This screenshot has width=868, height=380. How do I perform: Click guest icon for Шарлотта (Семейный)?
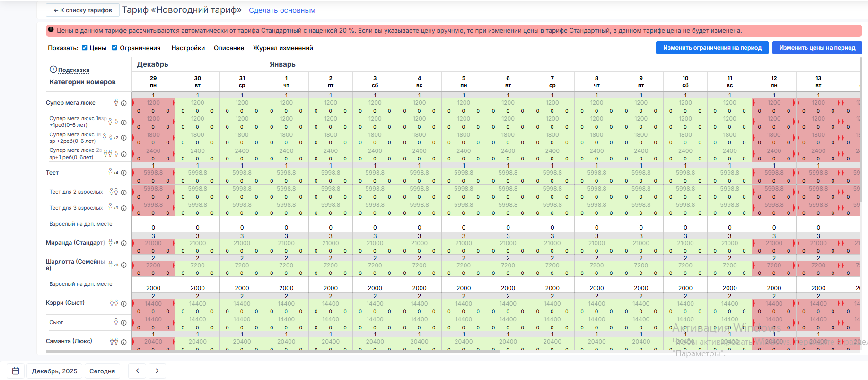point(111,265)
